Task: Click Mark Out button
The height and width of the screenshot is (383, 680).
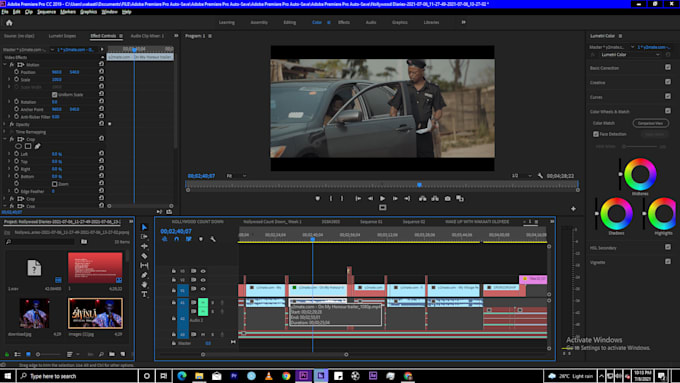Action: tap(342, 199)
